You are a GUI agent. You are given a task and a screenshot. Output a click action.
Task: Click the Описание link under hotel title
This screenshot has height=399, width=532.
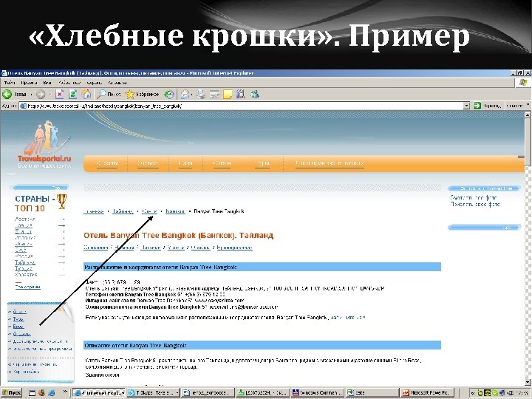click(95, 248)
